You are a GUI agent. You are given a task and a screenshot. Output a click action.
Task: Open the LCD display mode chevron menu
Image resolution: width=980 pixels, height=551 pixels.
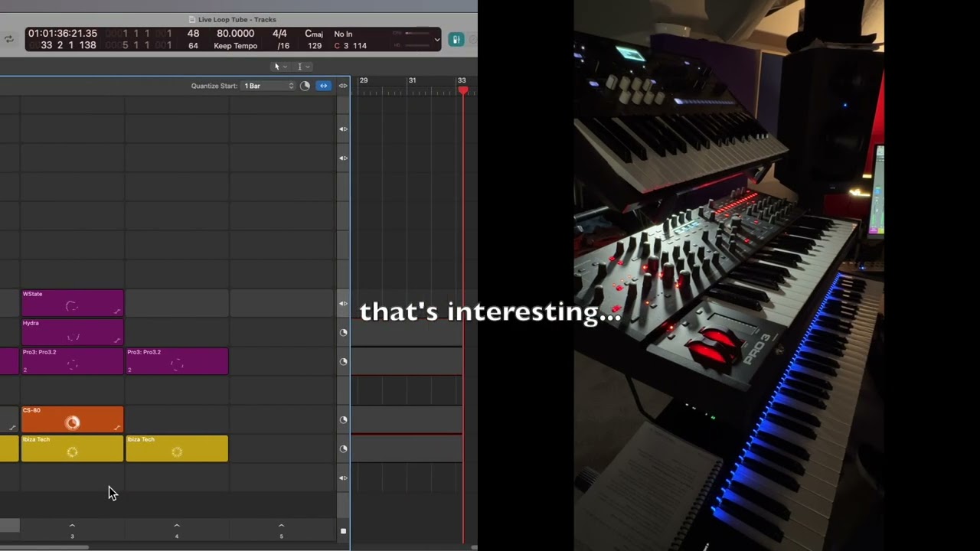[437, 40]
